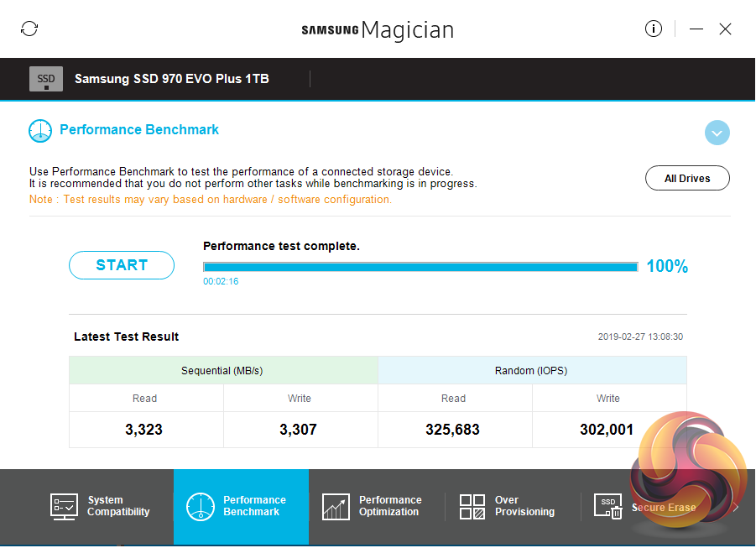Click the Over Provisioning grid icon
The height and width of the screenshot is (548, 756).
pos(472,506)
